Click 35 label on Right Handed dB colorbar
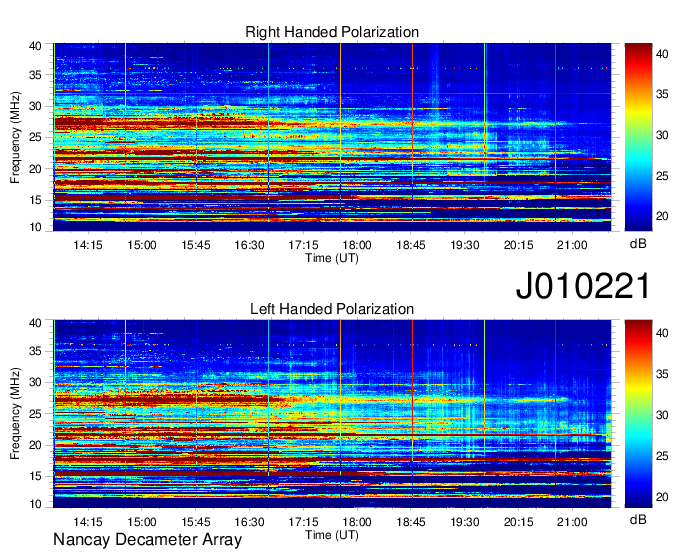This screenshot has height=552, width=680. pos(662,94)
